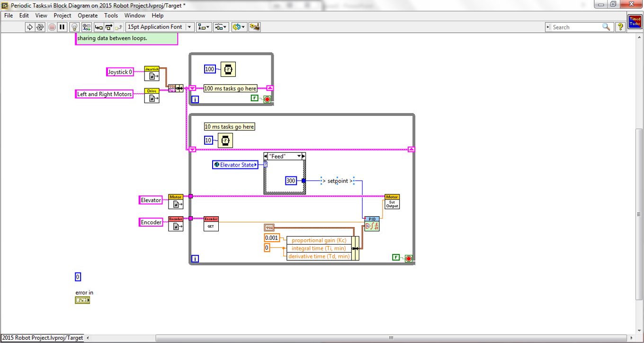Open the "Feed" case selector dropdown

point(299,156)
